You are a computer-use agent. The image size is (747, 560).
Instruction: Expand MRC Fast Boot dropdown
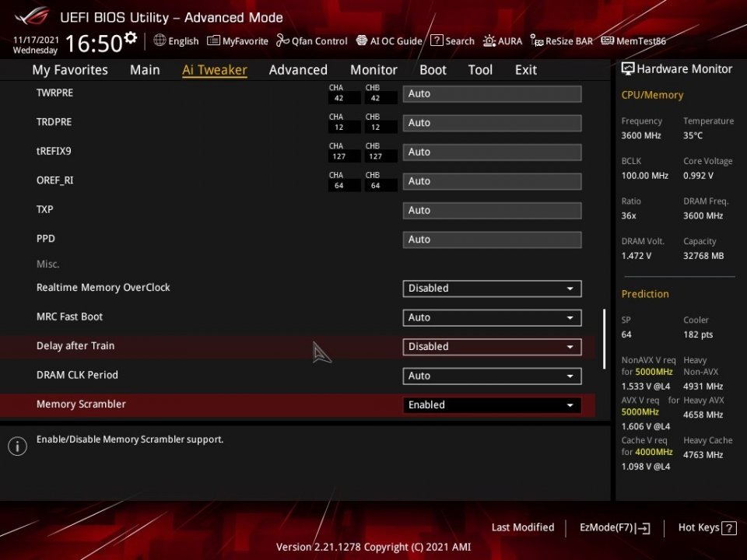[492, 317]
